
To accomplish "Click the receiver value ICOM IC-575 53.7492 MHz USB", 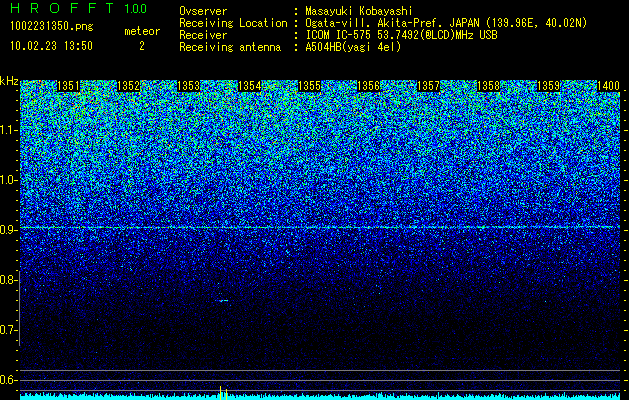I will (401, 35).
